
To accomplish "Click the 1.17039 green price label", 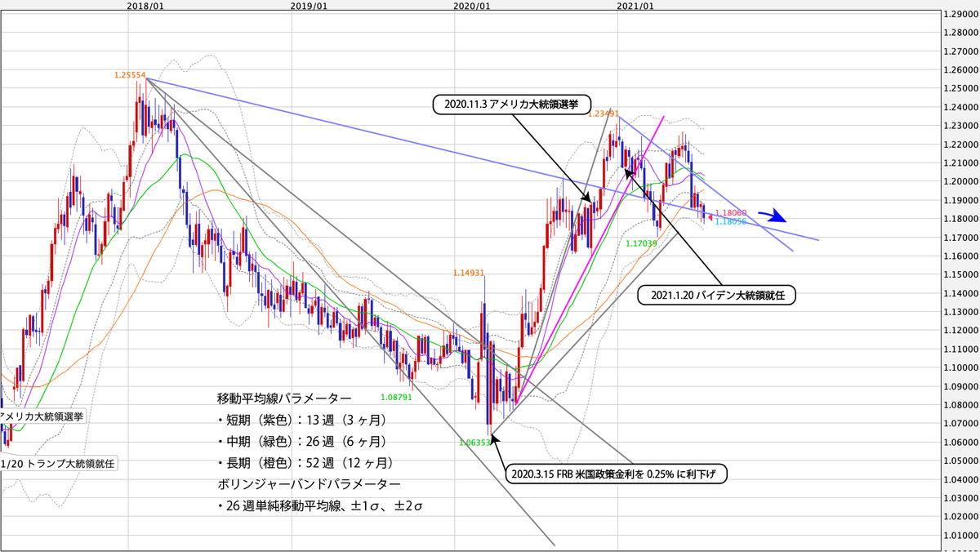I will pos(643,243).
